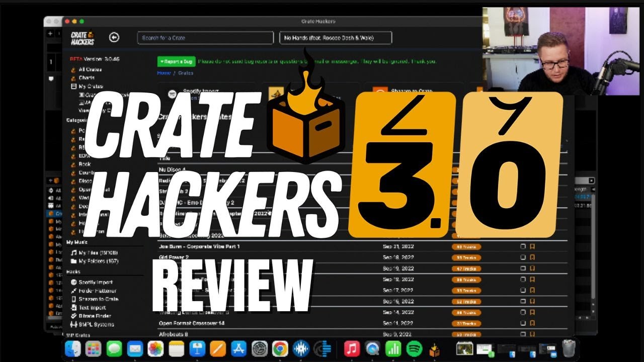The height and width of the screenshot is (362, 644).
Task: Click the No Hands now-playing field
Action: 336,38
